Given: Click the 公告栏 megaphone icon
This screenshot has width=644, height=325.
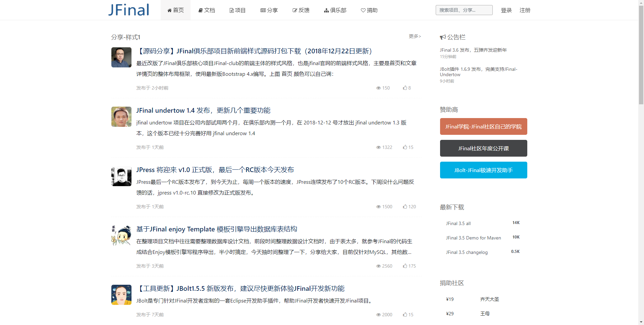Looking at the screenshot, I should (x=443, y=37).
